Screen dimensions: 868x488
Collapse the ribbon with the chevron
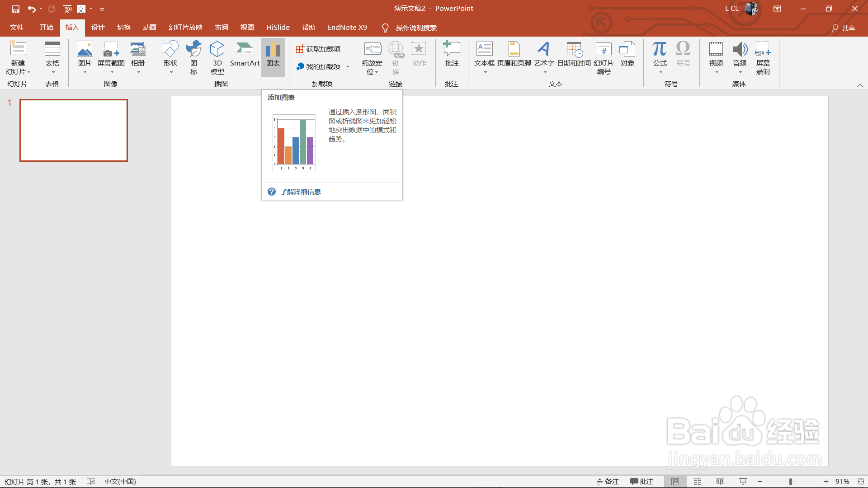[860, 85]
